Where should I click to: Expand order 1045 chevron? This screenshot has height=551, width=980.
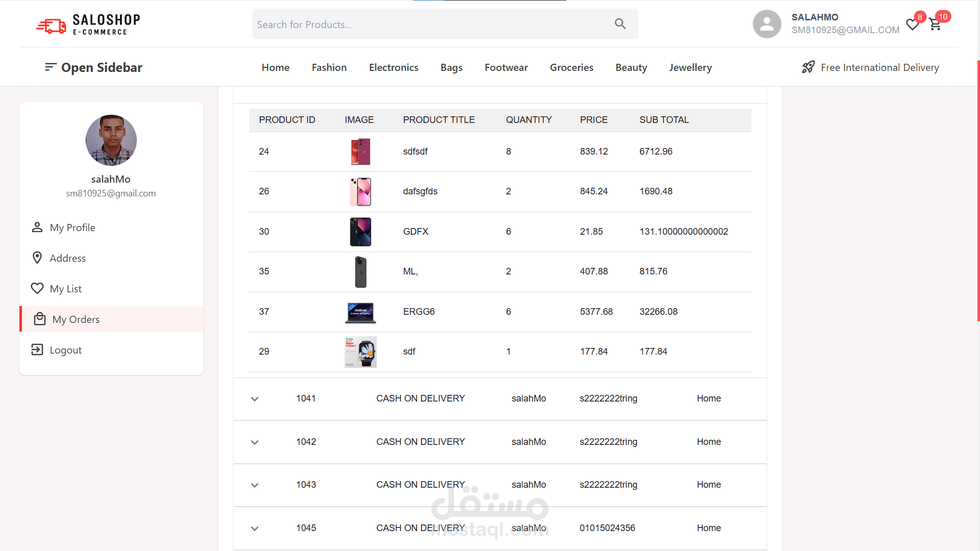click(255, 529)
